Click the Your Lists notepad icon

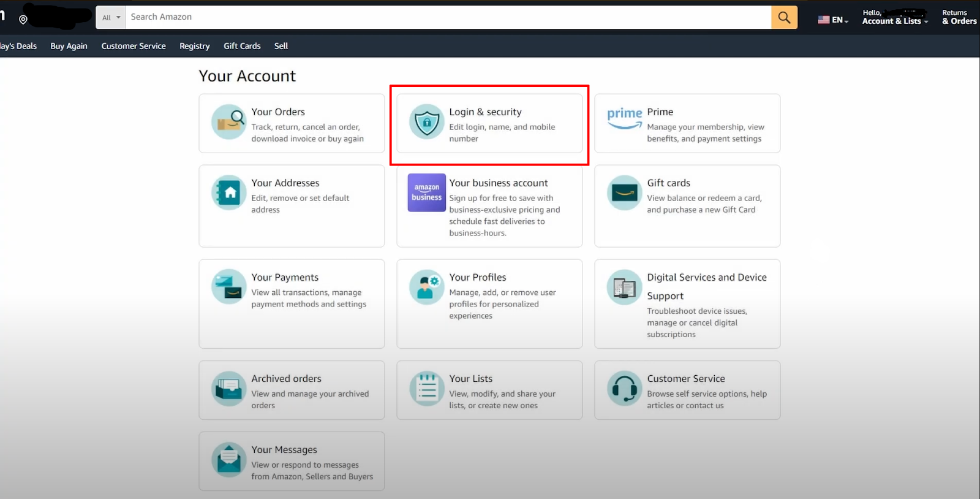(427, 389)
